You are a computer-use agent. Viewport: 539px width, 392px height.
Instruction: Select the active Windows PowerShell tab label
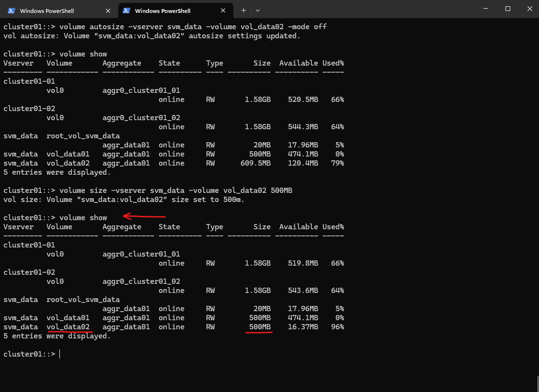(162, 11)
